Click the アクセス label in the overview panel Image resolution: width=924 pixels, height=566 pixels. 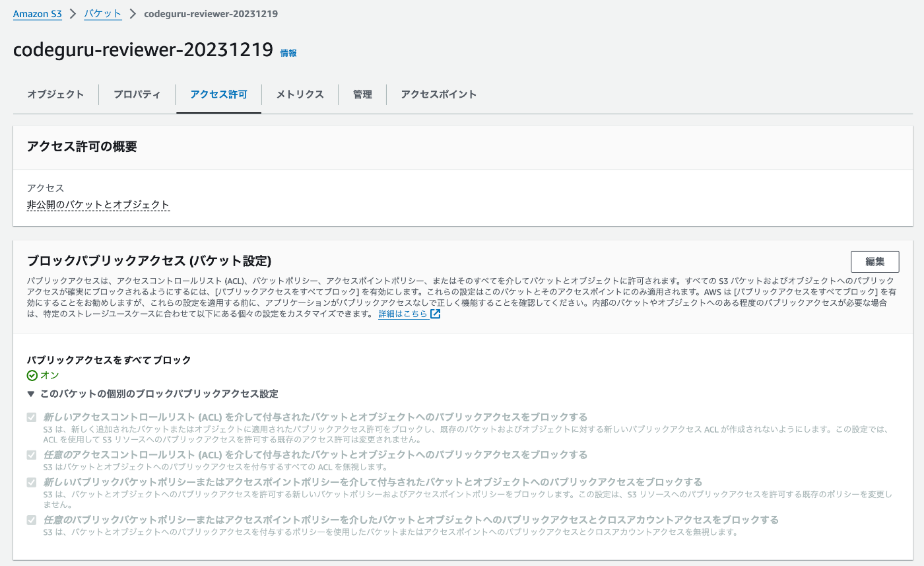point(46,188)
